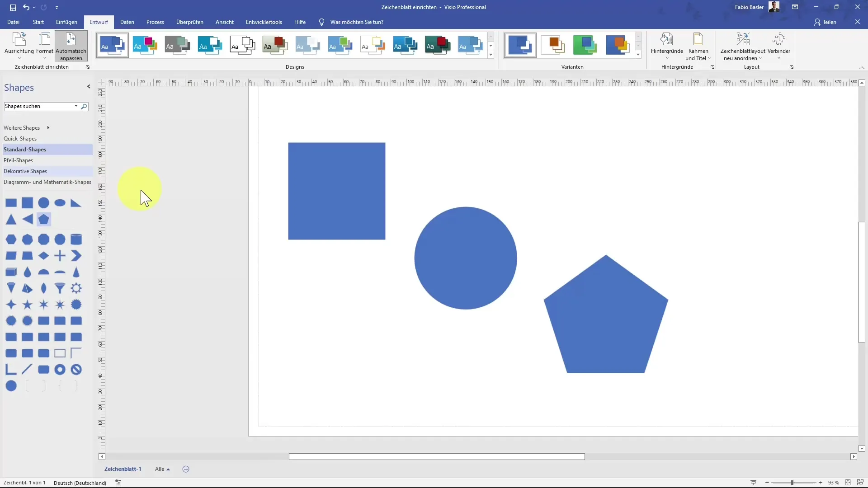Choose the five-point star master shape
The width and height of the screenshot is (868, 488).
pyautogui.click(x=28, y=305)
